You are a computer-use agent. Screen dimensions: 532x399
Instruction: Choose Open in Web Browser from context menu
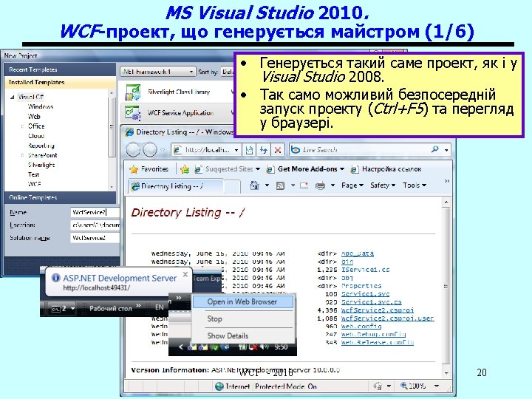243,301
